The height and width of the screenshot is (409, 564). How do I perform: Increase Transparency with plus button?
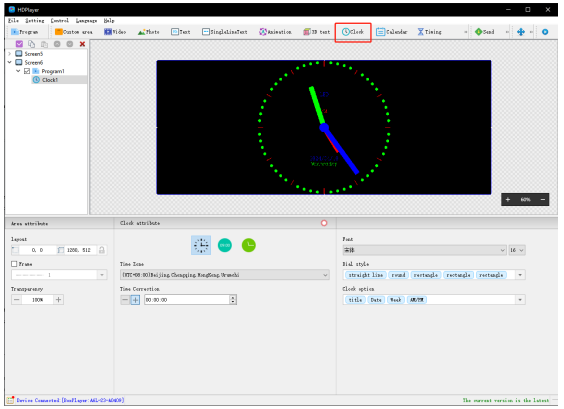point(58,300)
